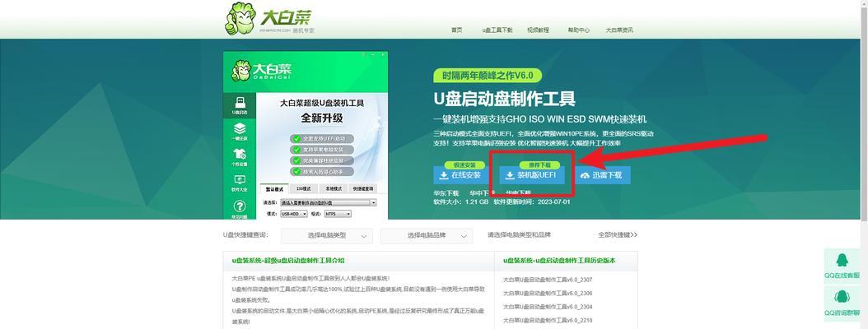Open history version v6.0_2304 link
868x329 pixels.
[x=548, y=307]
